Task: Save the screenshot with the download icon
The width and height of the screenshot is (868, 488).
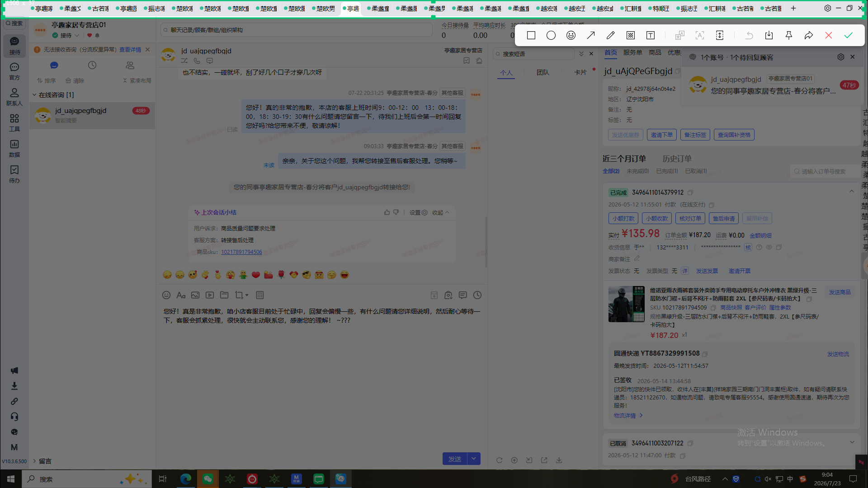Action: click(769, 35)
